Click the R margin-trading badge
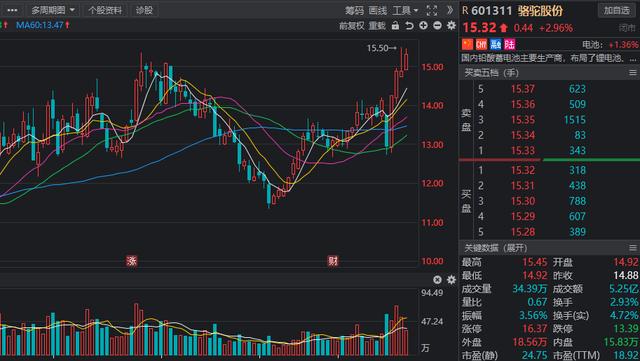This screenshot has width=640, height=361. pos(465,10)
